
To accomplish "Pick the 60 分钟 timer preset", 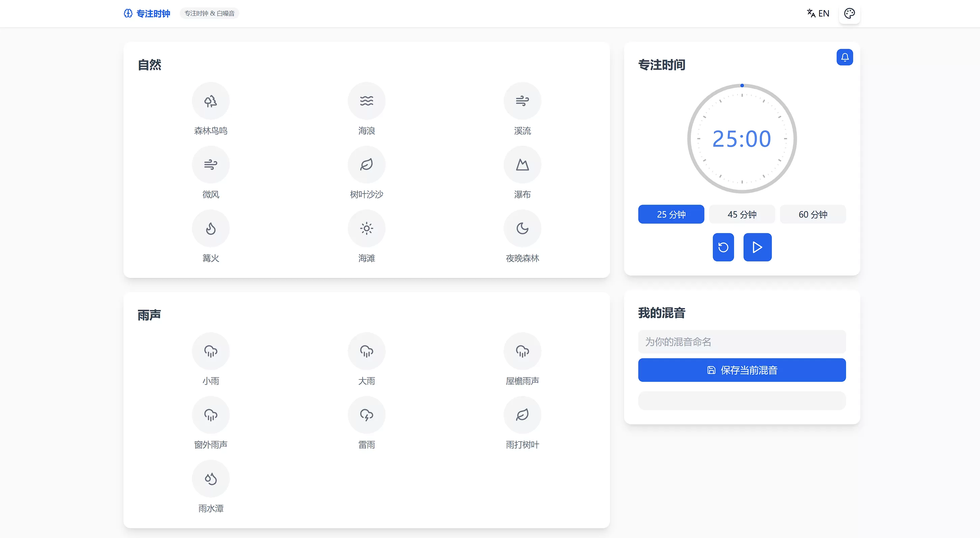I will 812,214.
